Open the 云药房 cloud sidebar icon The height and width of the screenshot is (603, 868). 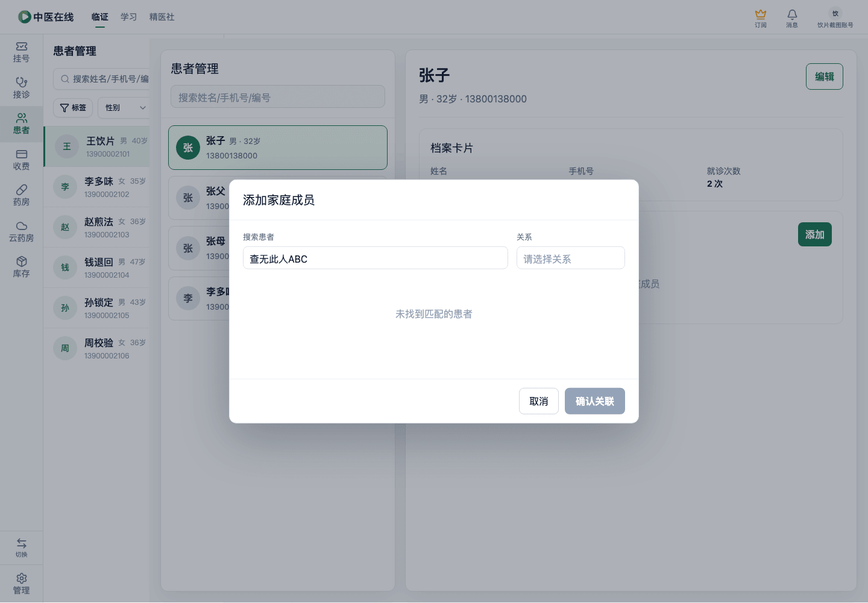coord(21,231)
